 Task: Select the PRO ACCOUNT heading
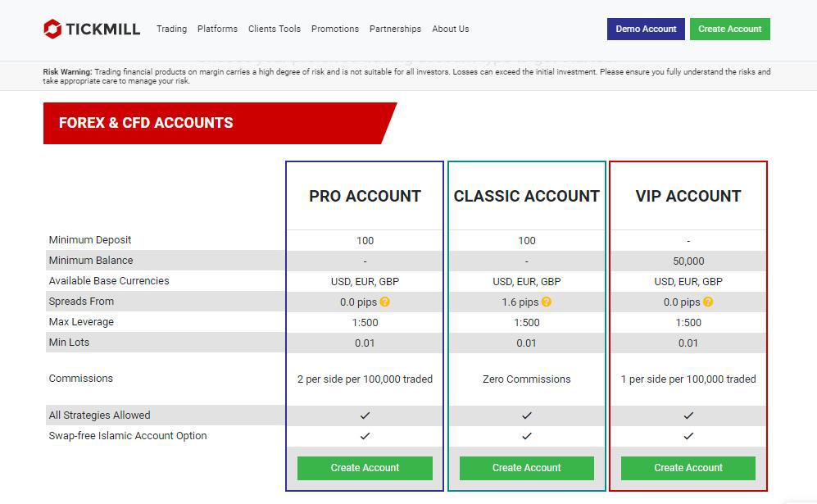365,196
